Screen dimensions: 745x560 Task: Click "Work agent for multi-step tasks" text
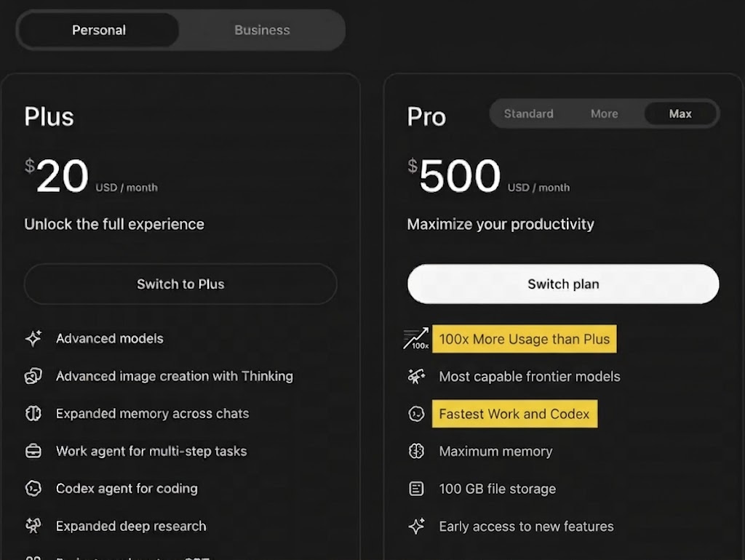pyautogui.click(x=151, y=451)
